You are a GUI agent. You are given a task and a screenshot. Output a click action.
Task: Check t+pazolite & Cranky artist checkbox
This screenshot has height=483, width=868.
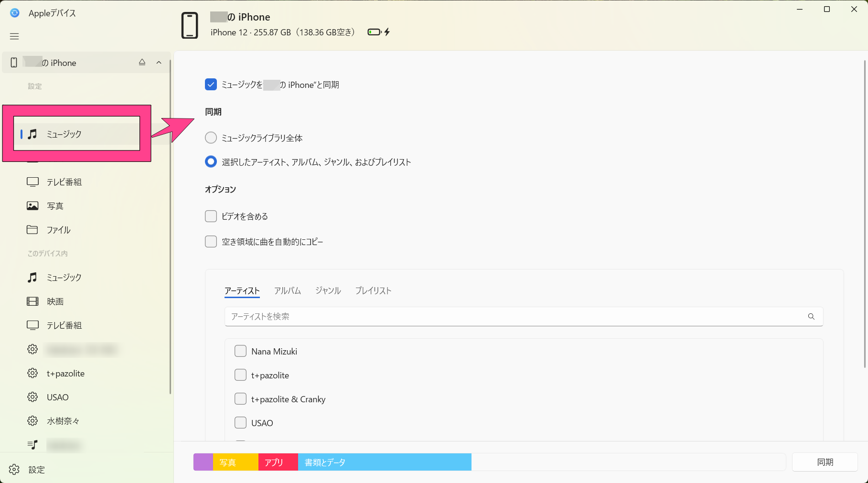[x=240, y=399]
